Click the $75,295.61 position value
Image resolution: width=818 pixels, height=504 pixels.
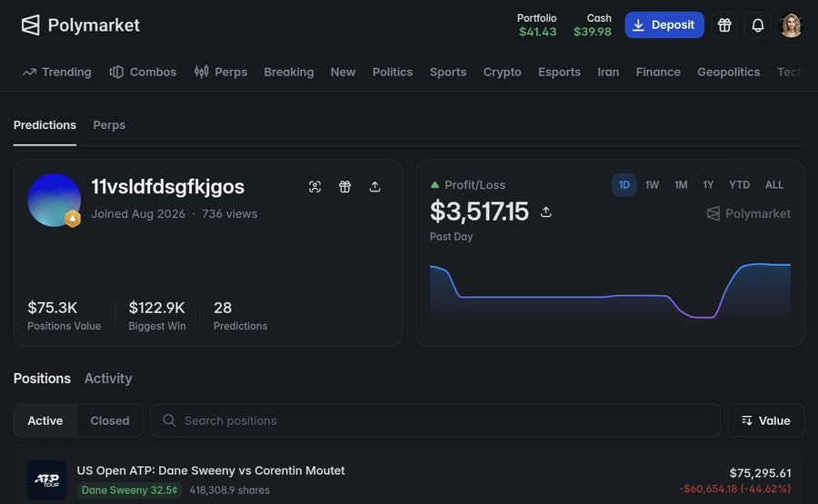(760, 473)
